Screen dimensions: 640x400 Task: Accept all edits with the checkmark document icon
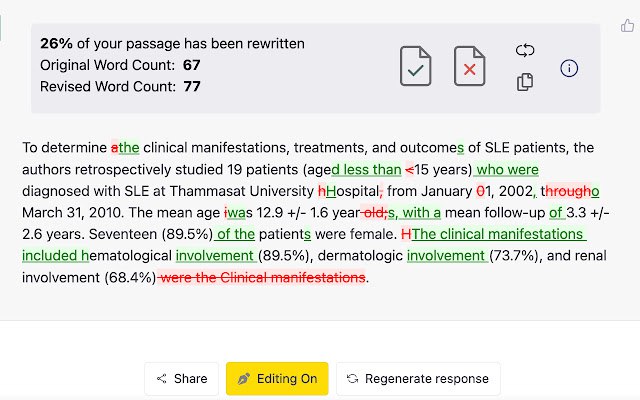pos(416,66)
